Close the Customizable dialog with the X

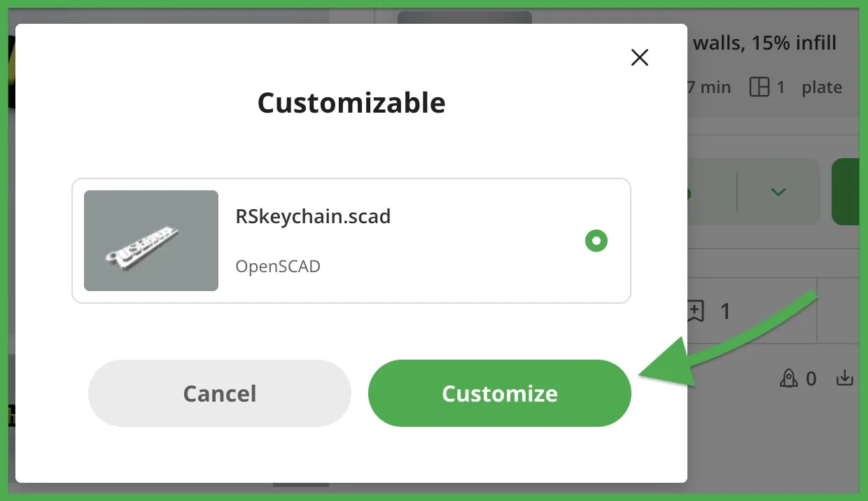click(x=640, y=57)
